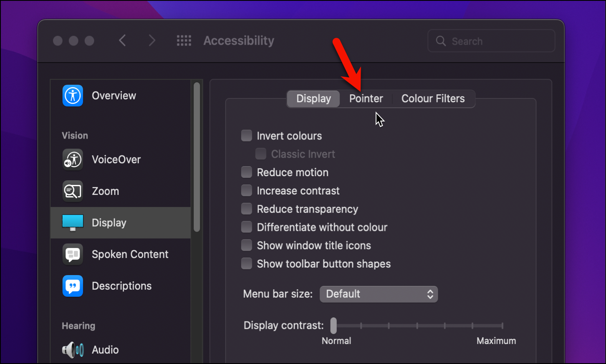Tick the Classic Invert checkbox
The width and height of the screenshot is (606, 364).
261,154
